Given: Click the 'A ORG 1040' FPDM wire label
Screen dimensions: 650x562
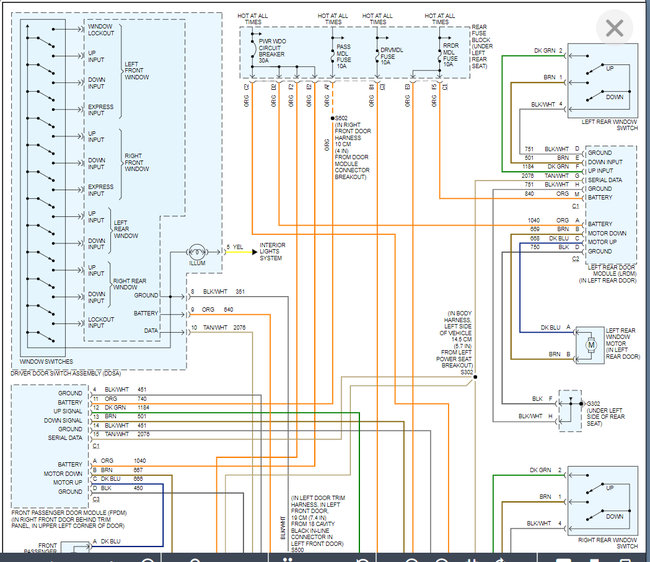Looking at the screenshot, I should pos(120,461).
